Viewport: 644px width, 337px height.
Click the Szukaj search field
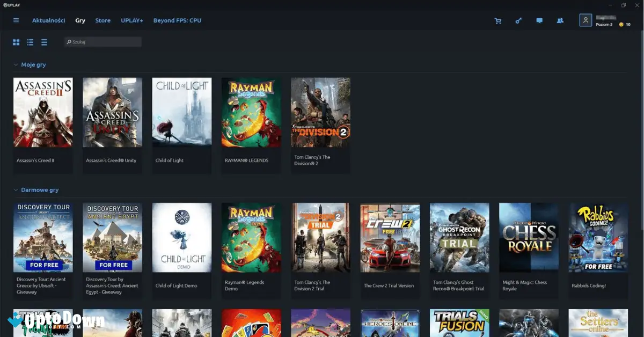[x=102, y=42]
